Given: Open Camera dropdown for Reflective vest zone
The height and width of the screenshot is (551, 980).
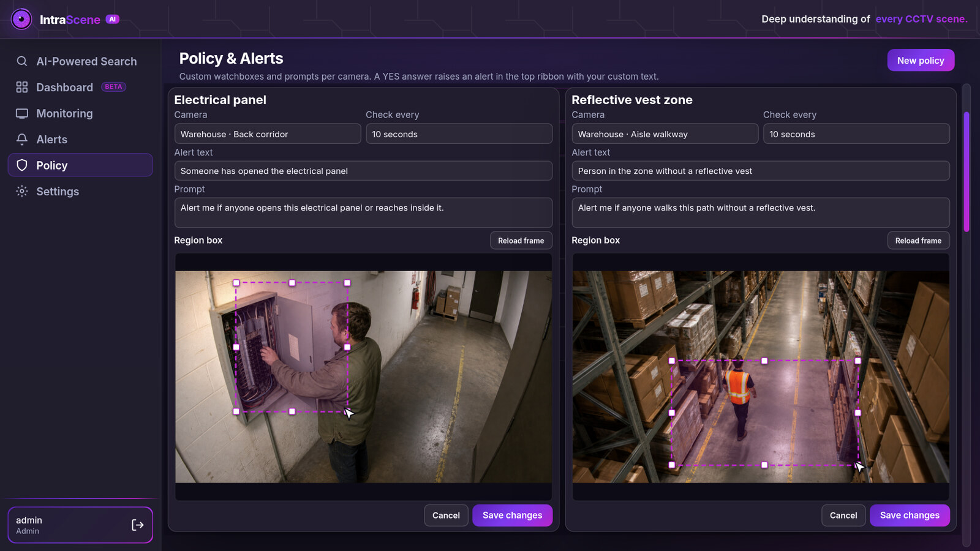Looking at the screenshot, I should tap(665, 134).
